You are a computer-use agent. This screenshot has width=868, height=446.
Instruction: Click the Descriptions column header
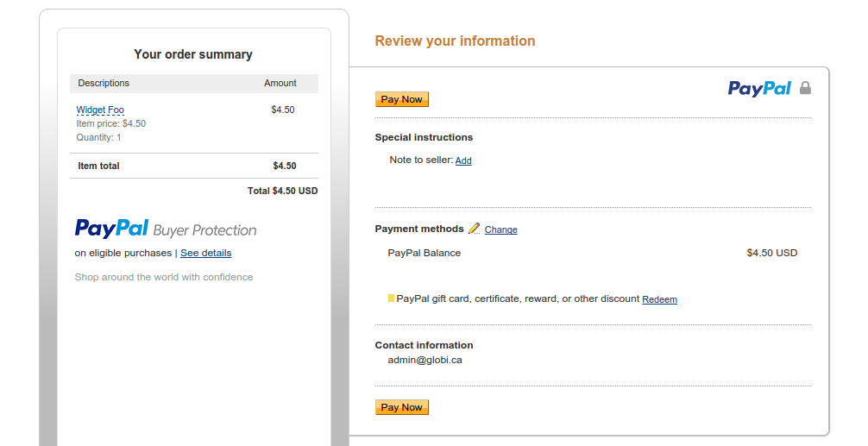(104, 83)
